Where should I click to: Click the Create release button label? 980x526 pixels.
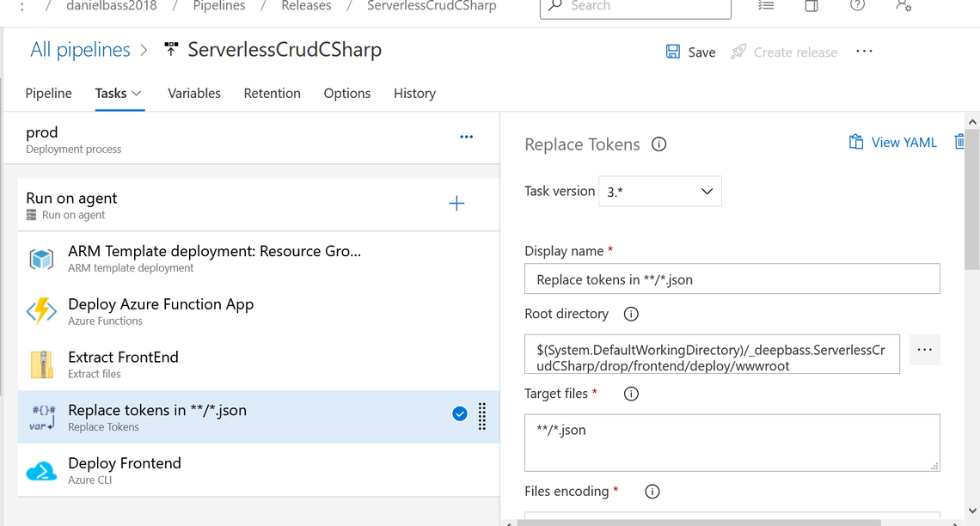tap(796, 52)
